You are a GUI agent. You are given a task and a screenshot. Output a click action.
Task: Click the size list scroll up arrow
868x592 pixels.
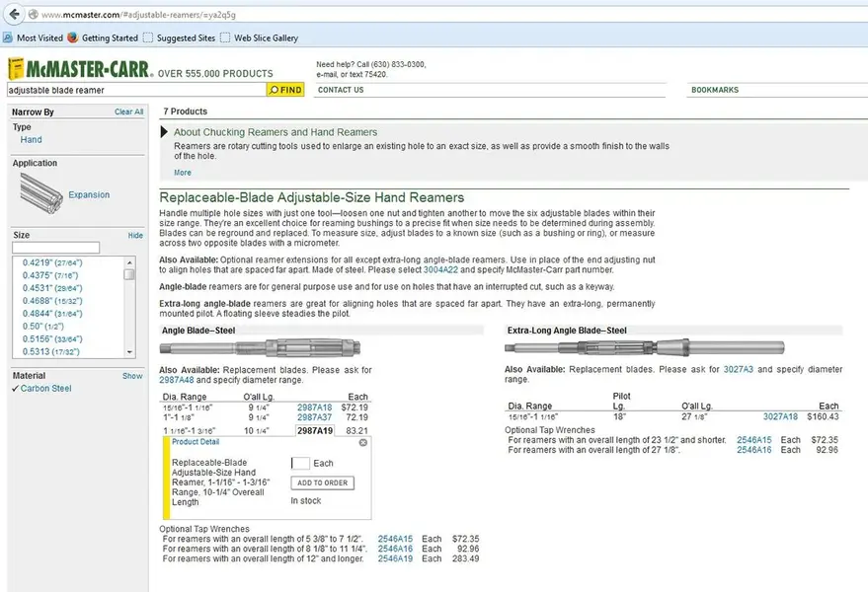coord(129,262)
